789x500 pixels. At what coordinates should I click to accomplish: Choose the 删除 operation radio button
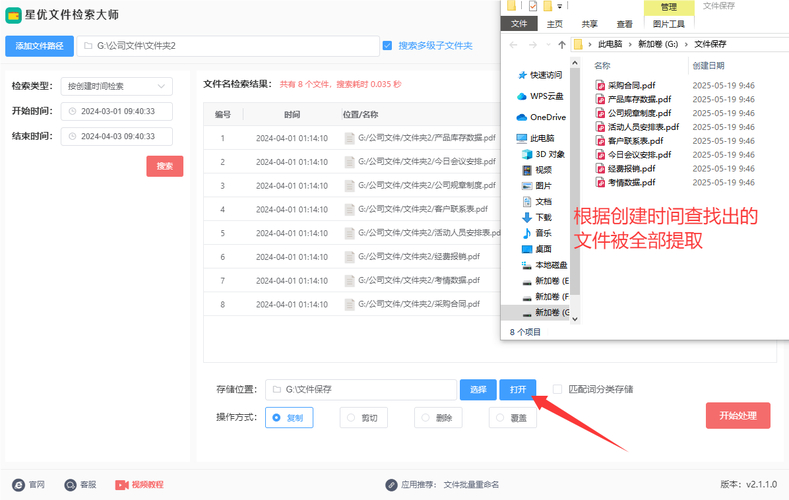click(426, 417)
